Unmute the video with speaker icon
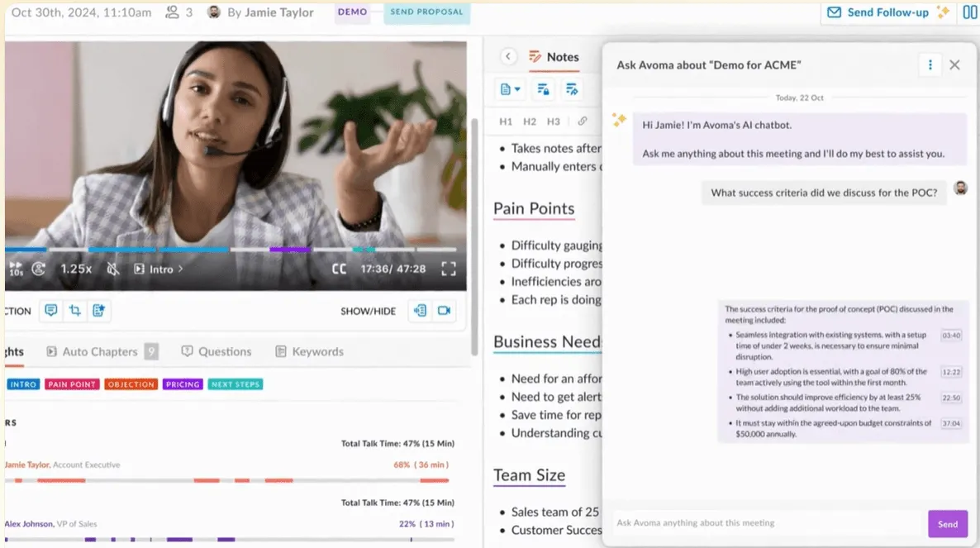Viewport: 980px width, 548px height. pyautogui.click(x=112, y=269)
